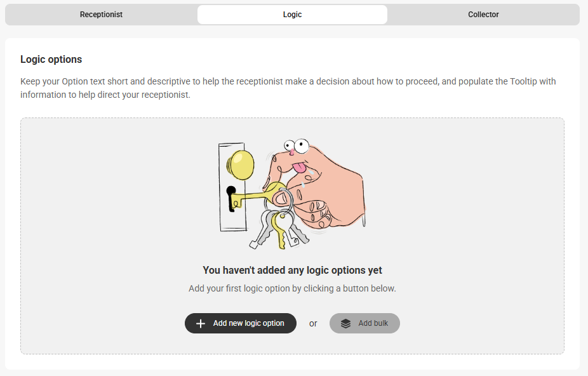Click the plus icon for new logic option
The height and width of the screenshot is (376, 588).
pos(201,323)
